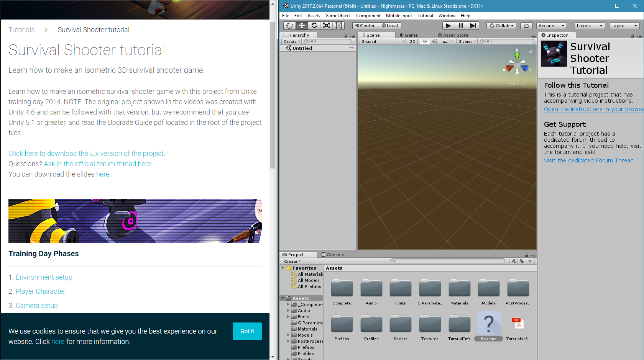Select the Rotate tool in Unity toolbar
The height and width of the screenshot is (360, 644).
(314, 26)
